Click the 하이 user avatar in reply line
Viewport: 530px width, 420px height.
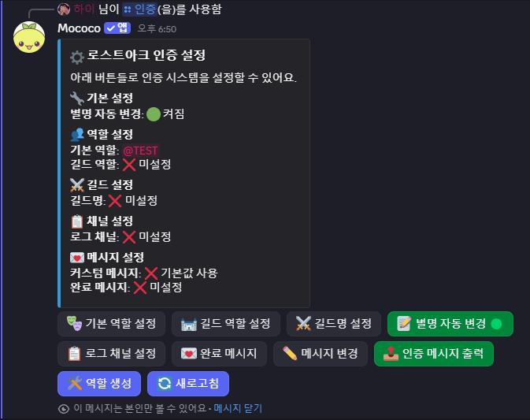pos(64,9)
